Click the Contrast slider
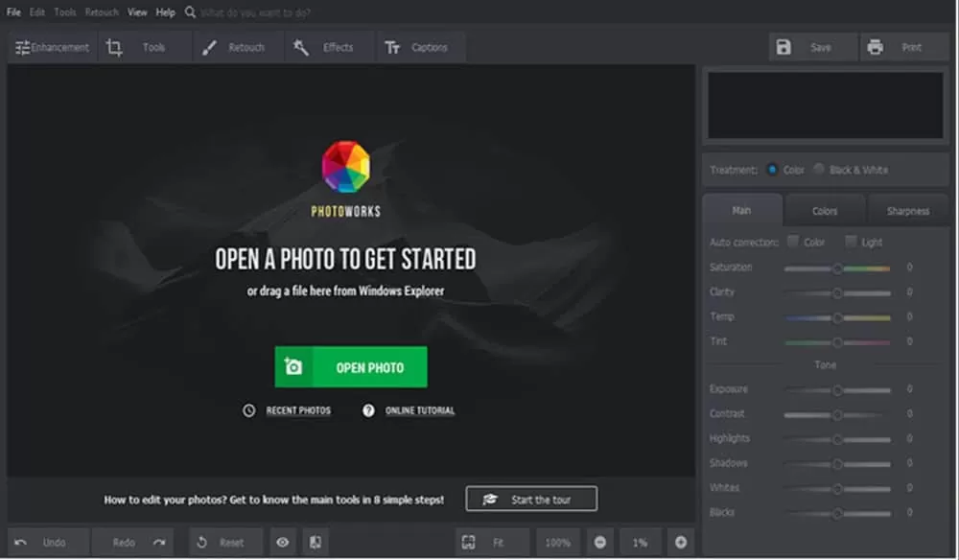This screenshot has width=959, height=560. (x=837, y=414)
